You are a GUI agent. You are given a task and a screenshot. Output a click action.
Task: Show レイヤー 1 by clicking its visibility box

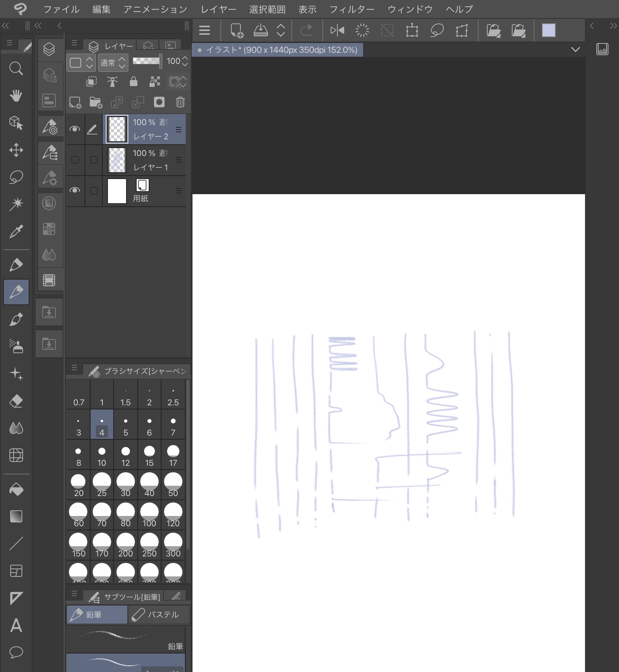coord(75,160)
